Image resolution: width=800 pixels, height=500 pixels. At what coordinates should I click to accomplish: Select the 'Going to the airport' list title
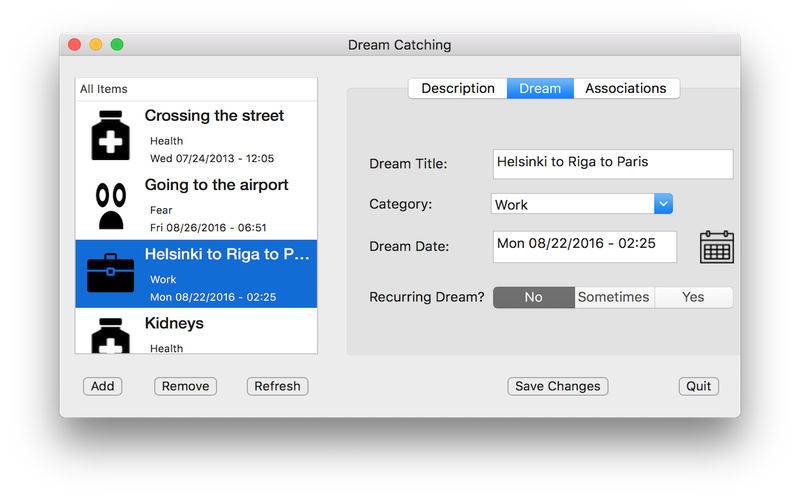click(x=216, y=185)
